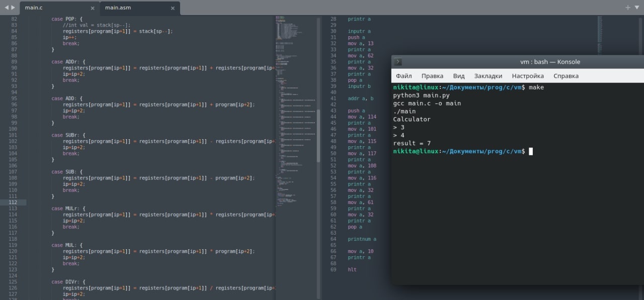Open the Вид menu in Konsole

click(459, 76)
